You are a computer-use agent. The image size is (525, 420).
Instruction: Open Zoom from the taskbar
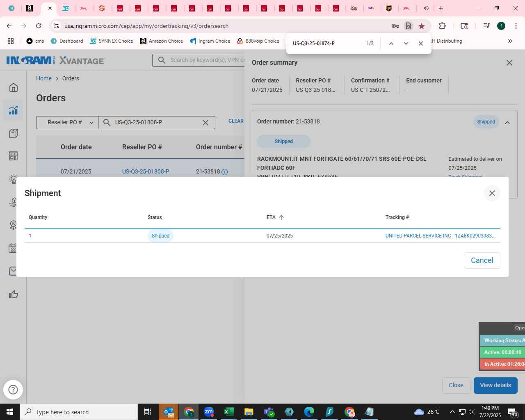coord(209,412)
